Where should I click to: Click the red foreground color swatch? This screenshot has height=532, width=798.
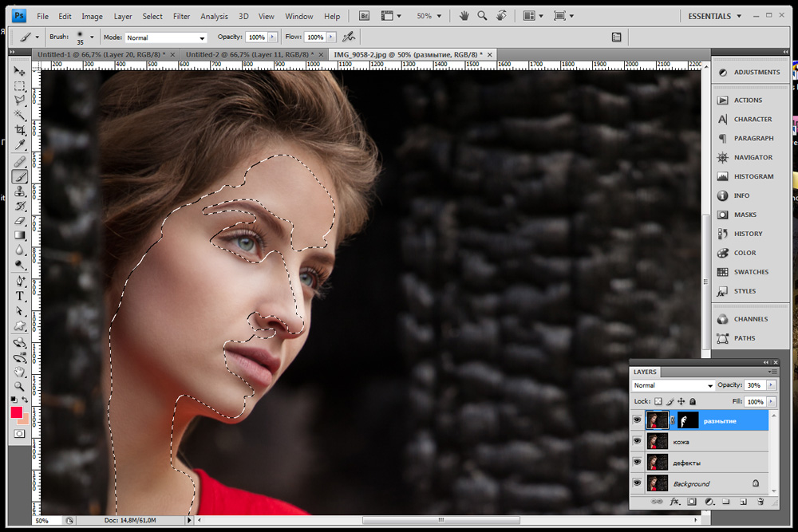16,412
